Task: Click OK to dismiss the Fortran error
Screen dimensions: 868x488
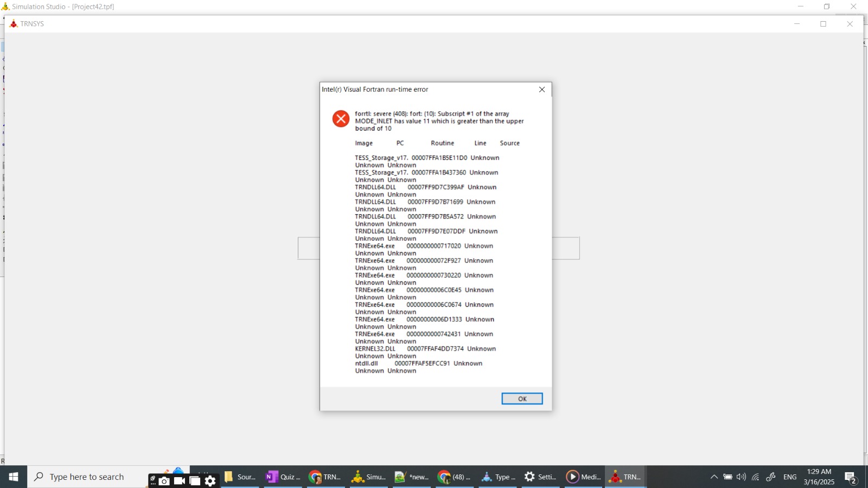Action: (522, 399)
